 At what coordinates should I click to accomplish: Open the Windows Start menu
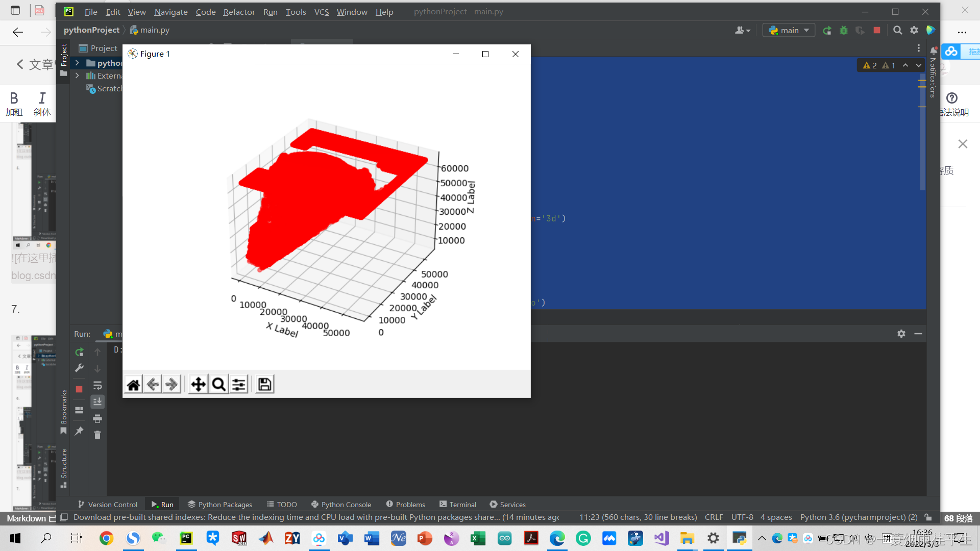tap(15, 538)
